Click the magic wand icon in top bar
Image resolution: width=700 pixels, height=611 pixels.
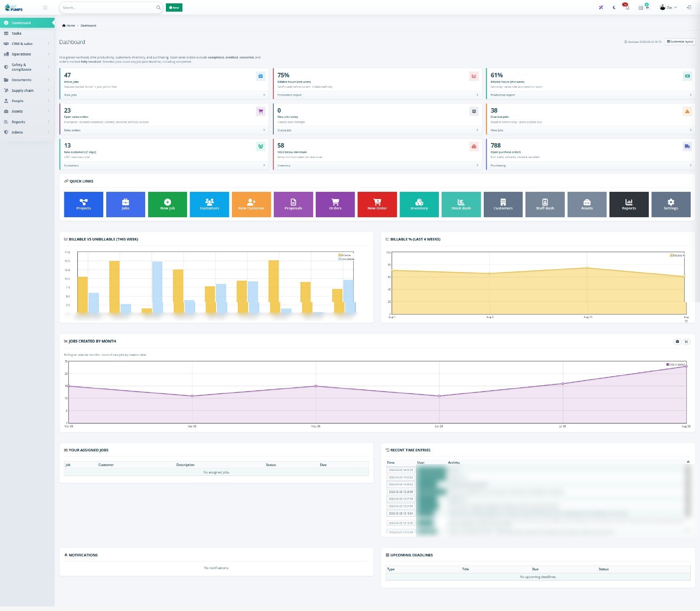coord(601,8)
